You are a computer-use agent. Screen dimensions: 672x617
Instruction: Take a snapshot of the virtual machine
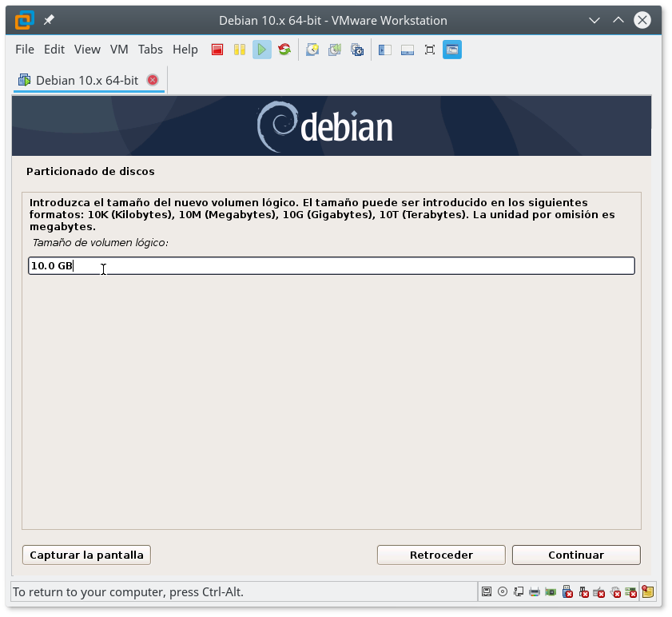click(x=312, y=50)
